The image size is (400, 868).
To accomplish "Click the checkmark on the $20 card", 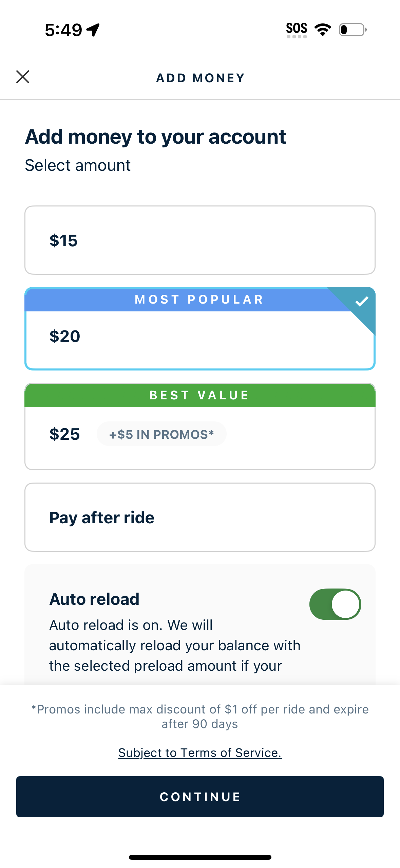I will click(362, 301).
